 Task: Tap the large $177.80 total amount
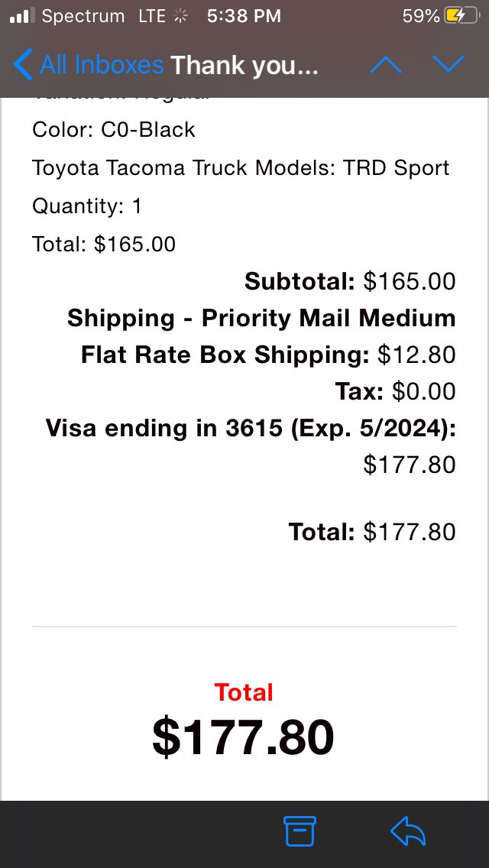243,737
